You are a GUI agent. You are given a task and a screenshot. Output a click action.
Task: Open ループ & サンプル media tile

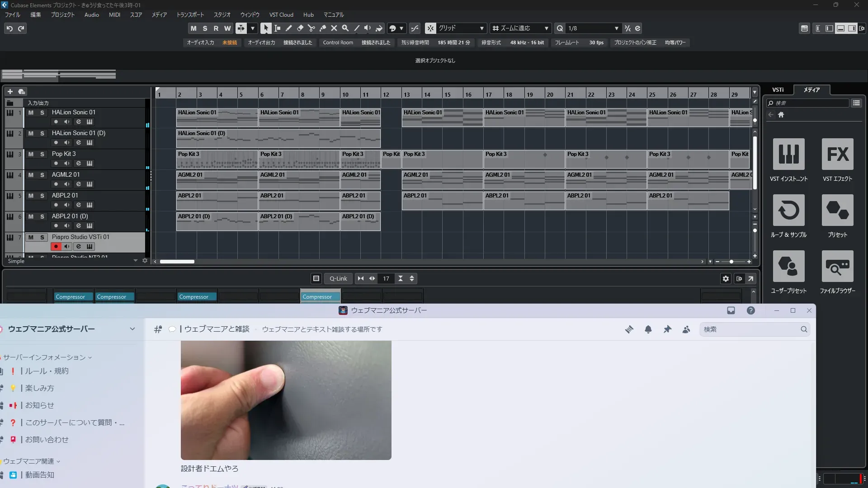coord(788,210)
